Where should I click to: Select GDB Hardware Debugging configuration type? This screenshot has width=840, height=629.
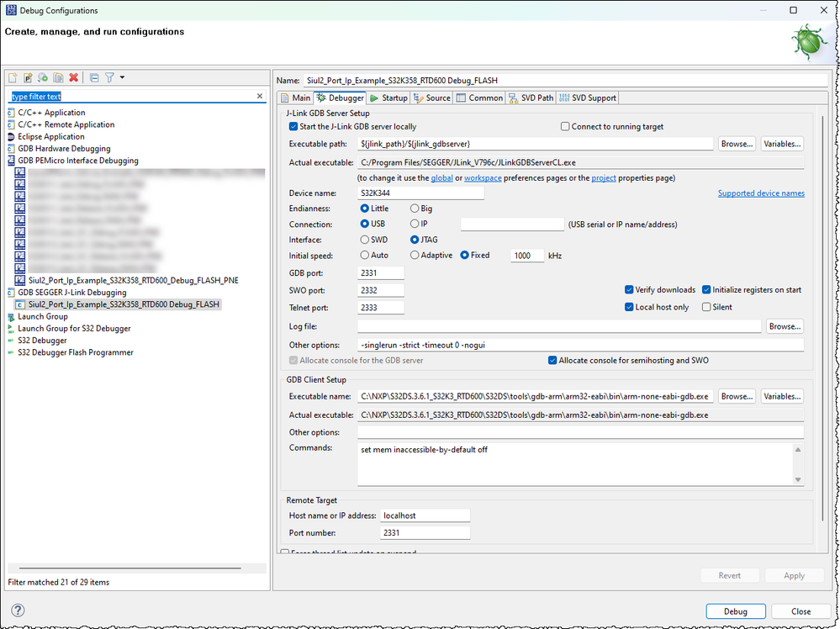pyautogui.click(x=64, y=148)
